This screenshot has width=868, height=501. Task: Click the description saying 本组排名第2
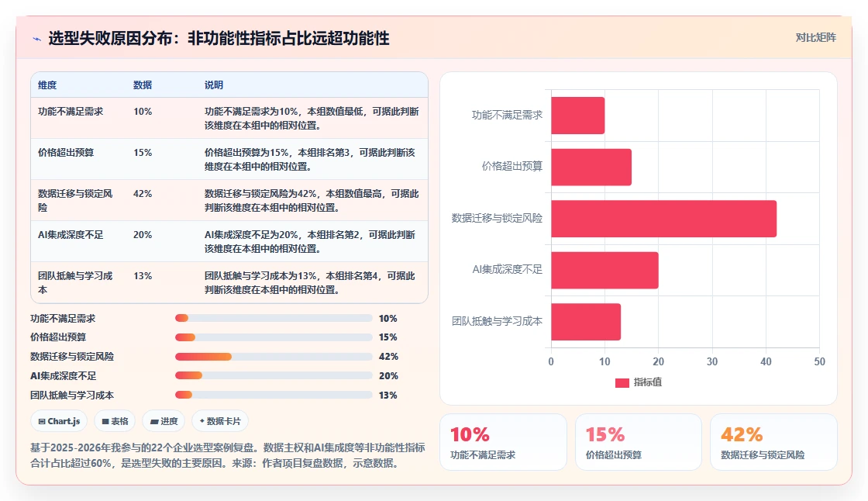click(310, 241)
